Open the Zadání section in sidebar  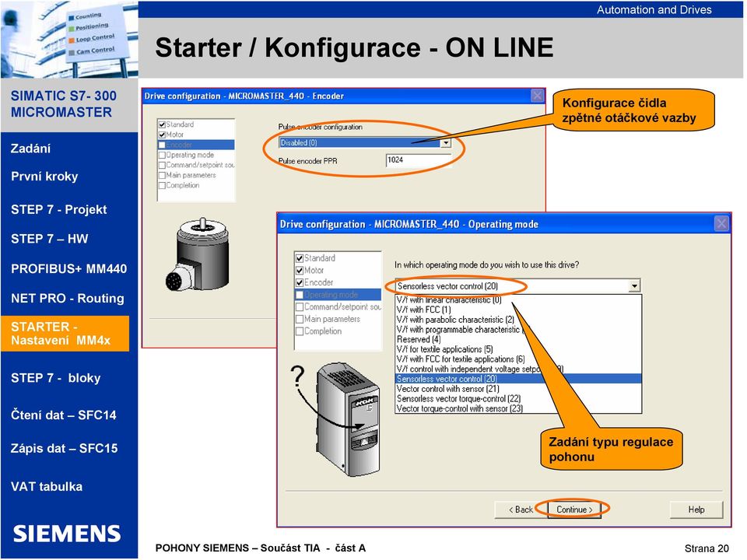pyautogui.click(x=31, y=149)
